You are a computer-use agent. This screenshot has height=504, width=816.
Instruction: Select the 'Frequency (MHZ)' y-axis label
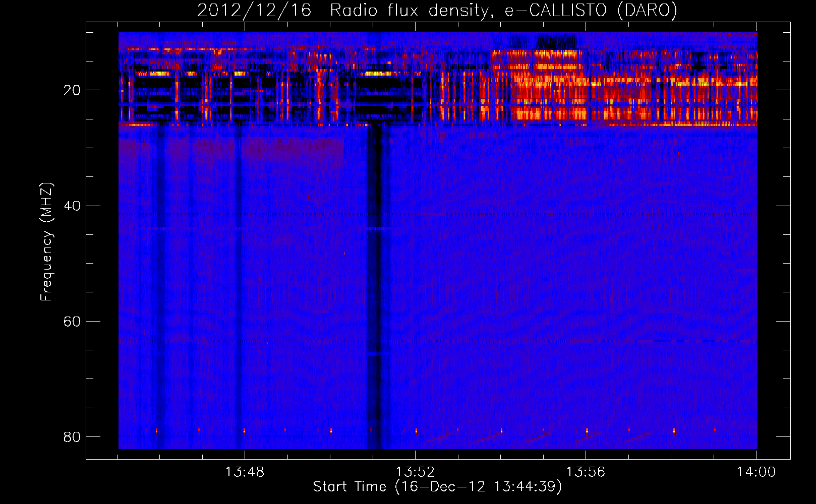coord(46,242)
